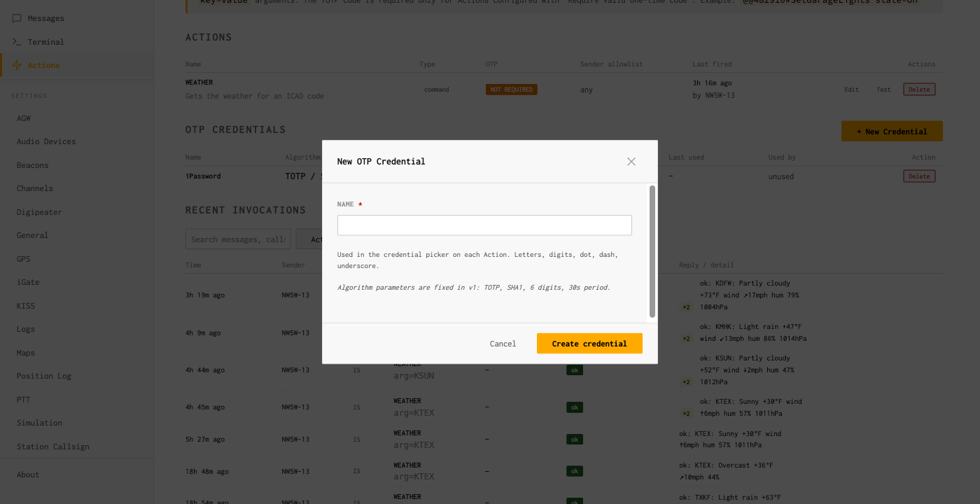Viewport: 980px width, 504px height.
Task: Click the dialog vertical scrollbar
Action: click(652, 251)
